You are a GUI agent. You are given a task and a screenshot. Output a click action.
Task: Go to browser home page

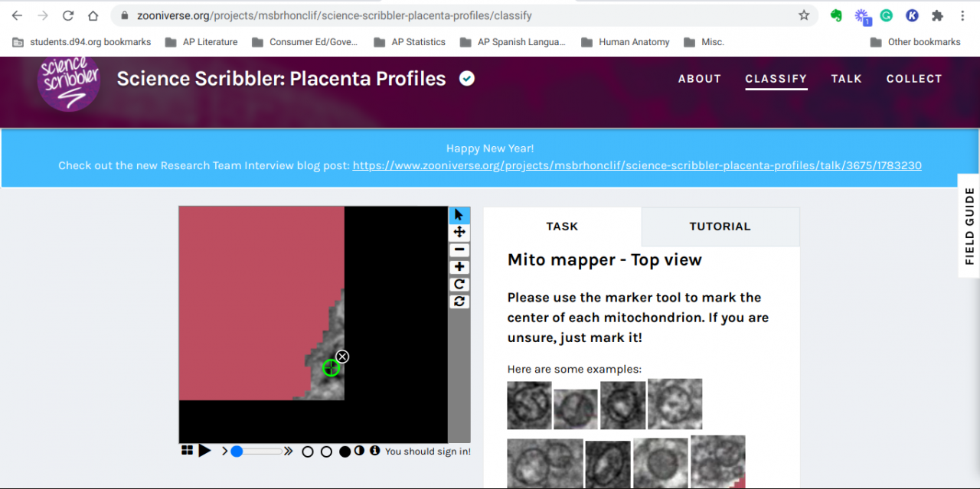coord(93,15)
